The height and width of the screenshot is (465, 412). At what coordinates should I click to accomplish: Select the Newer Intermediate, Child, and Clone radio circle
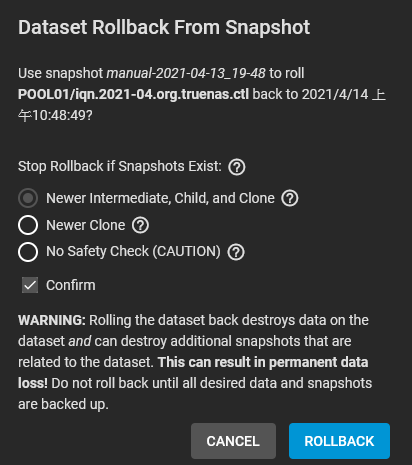(28, 198)
